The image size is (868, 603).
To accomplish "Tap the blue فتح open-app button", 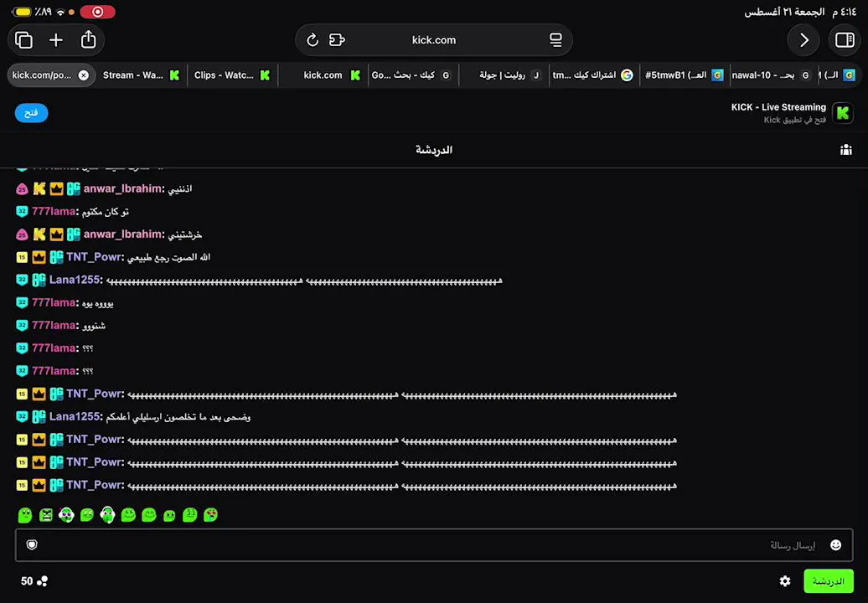I will click(x=32, y=113).
